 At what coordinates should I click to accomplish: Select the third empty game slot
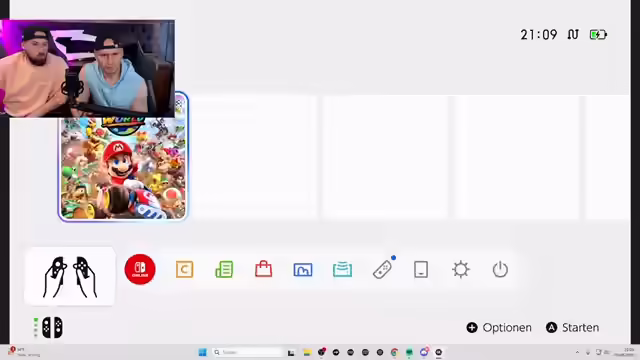pyautogui.click(x=517, y=157)
